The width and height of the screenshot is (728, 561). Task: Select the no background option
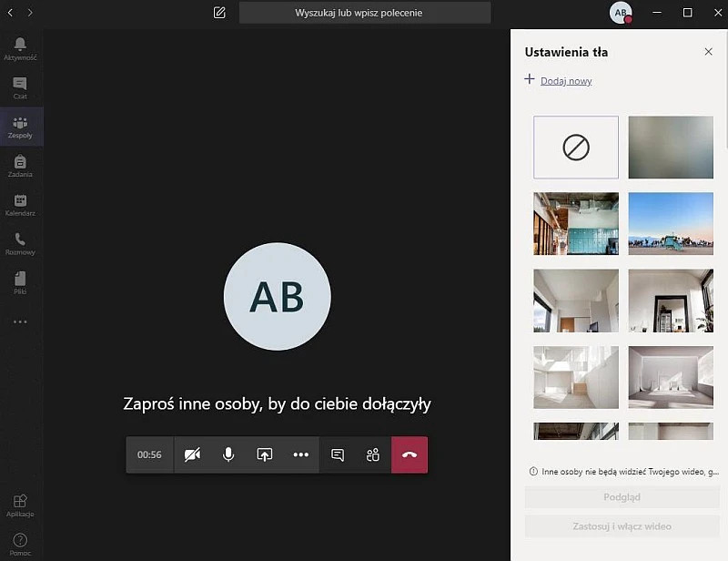point(576,147)
